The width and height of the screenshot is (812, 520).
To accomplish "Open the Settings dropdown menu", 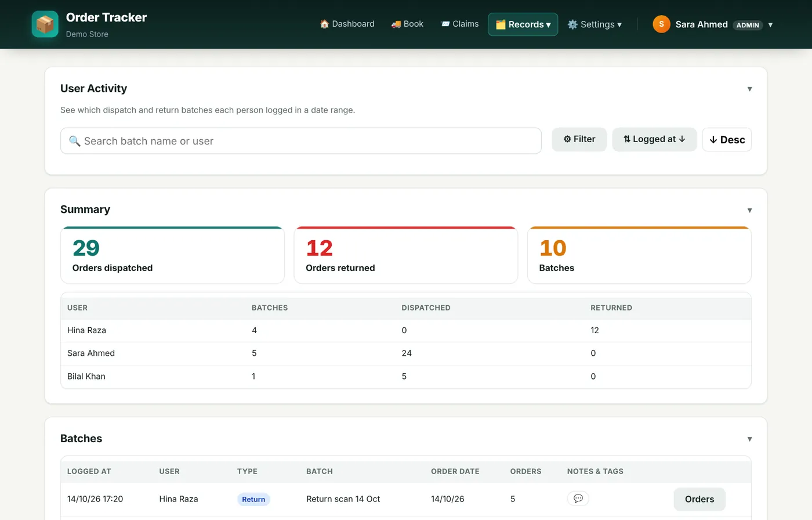I will tap(594, 24).
